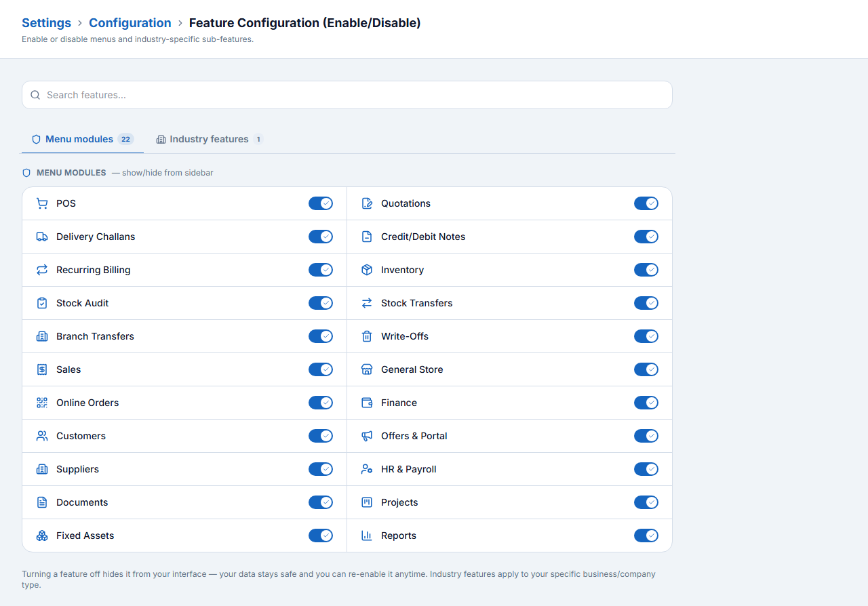Image resolution: width=868 pixels, height=606 pixels.
Task: Click the Customers people icon
Action: [42, 436]
